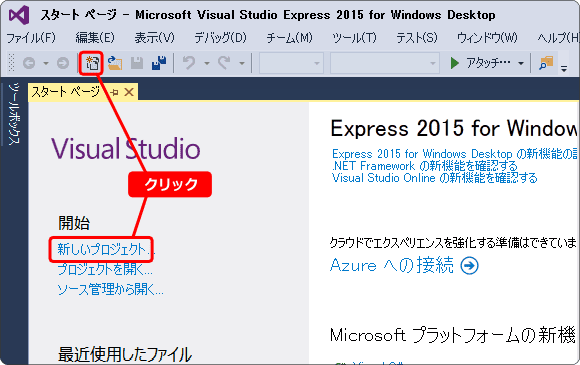Click the Save toolbar icon
The width and height of the screenshot is (580, 365).
(x=137, y=63)
